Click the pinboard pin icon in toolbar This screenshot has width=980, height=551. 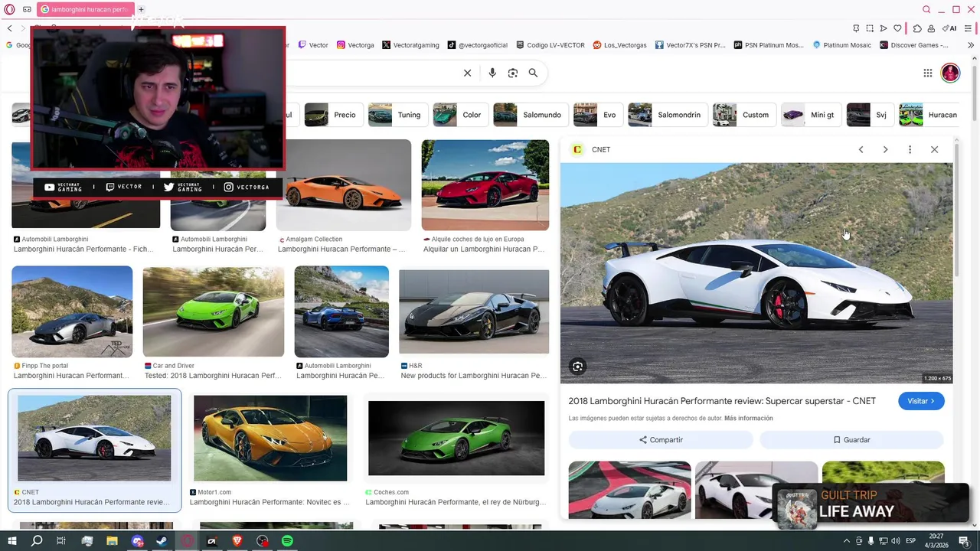click(856, 28)
